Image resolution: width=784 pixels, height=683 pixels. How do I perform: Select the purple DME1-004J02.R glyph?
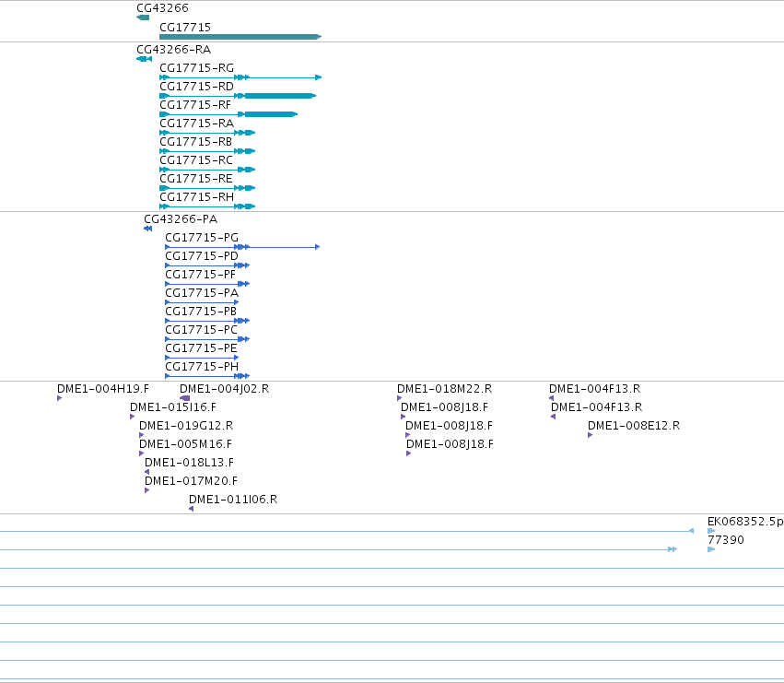point(184,398)
